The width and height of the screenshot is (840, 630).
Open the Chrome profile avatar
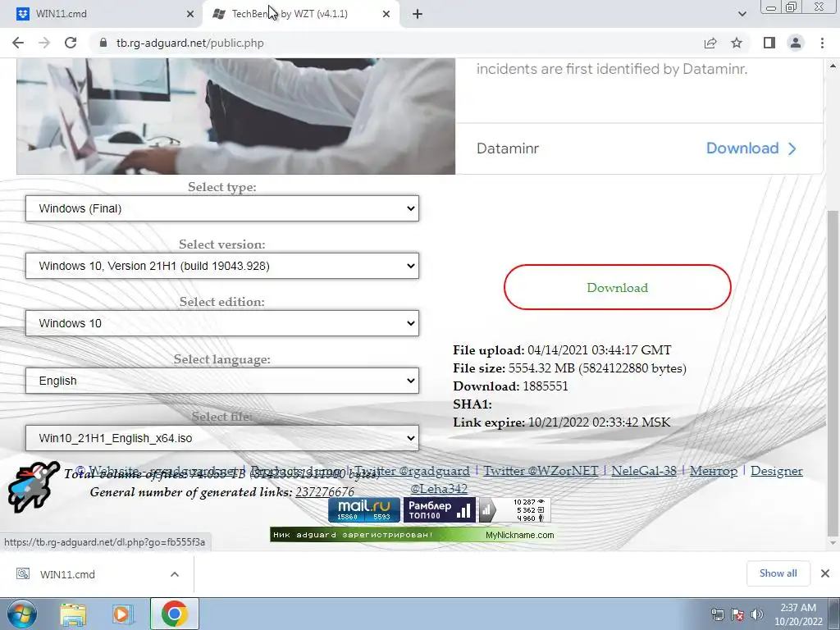point(796,43)
